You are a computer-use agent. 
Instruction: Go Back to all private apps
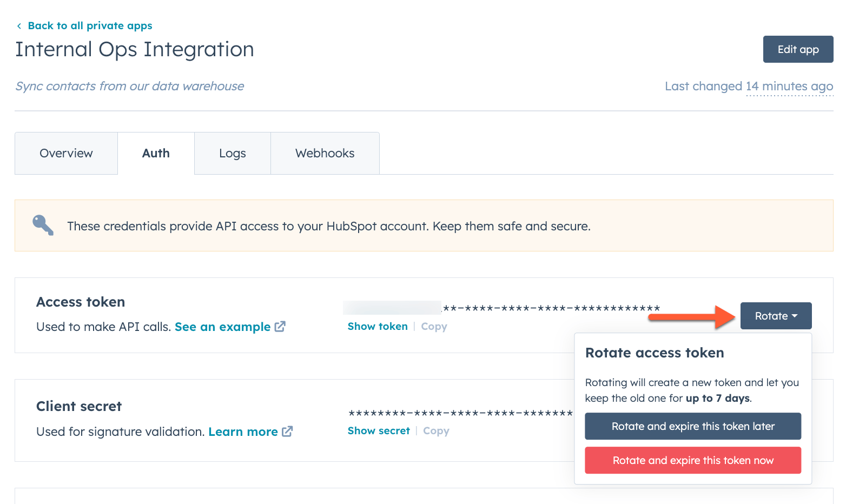click(90, 25)
